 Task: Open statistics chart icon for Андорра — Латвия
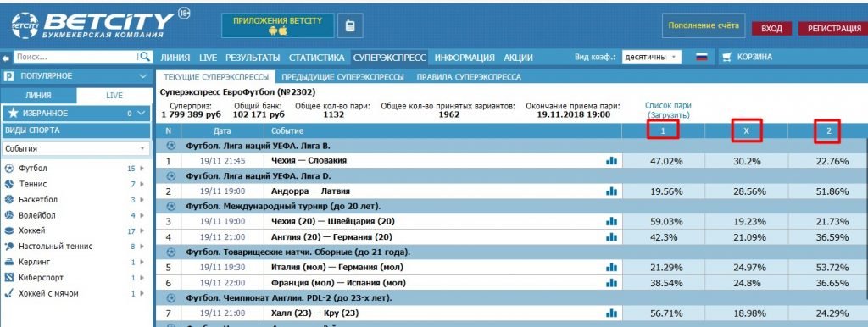click(611, 191)
